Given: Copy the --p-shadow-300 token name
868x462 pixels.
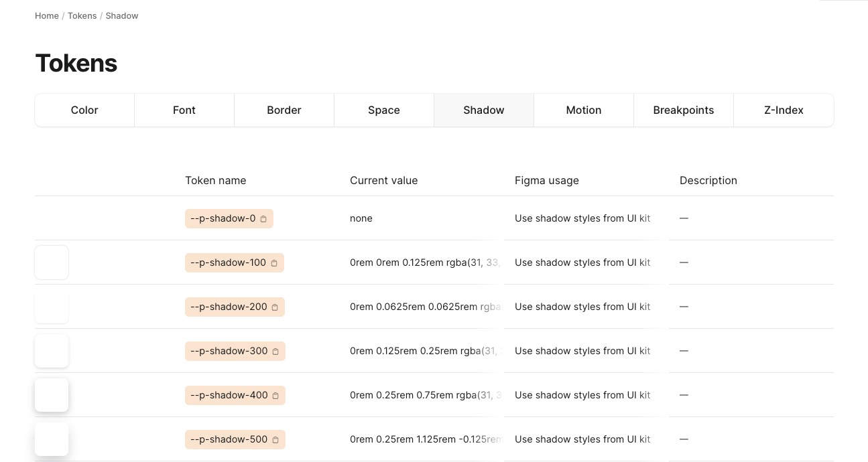Looking at the screenshot, I should point(276,351).
